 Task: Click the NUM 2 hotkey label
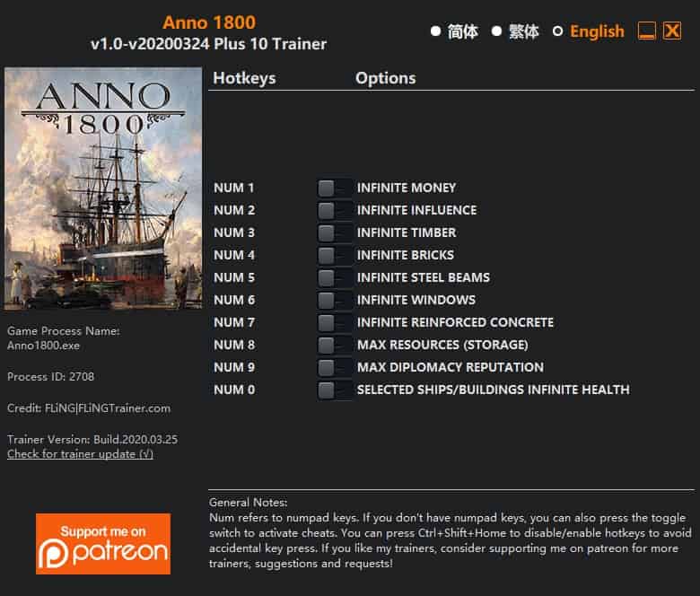click(x=234, y=210)
